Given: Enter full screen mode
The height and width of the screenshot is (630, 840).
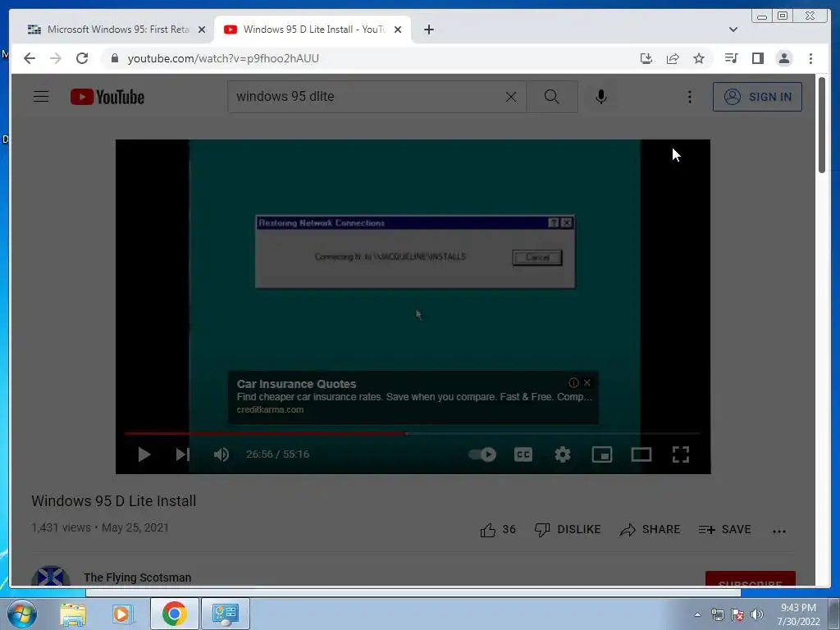Looking at the screenshot, I should point(680,454).
